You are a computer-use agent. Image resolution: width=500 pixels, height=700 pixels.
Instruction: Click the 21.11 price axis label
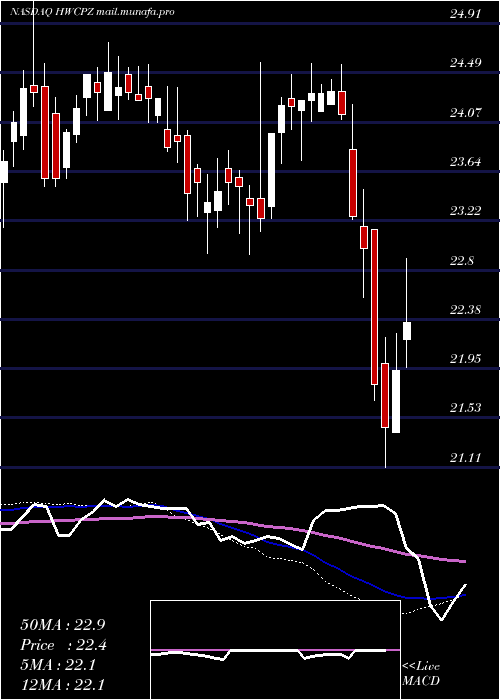coord(465,458)
